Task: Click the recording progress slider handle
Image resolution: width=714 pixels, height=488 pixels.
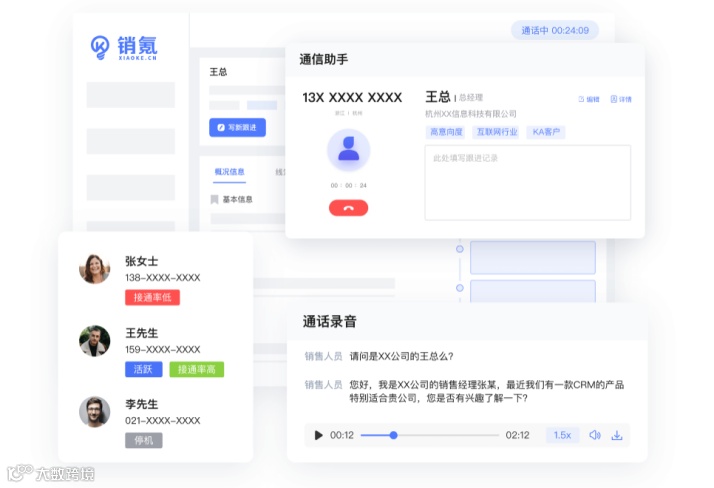Action: pyautogui.click(x=393, y=435)
